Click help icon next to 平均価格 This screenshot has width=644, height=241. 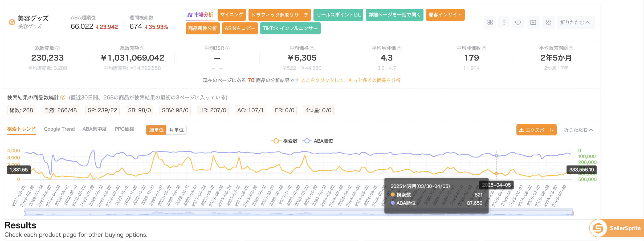[x=312, y=48]
